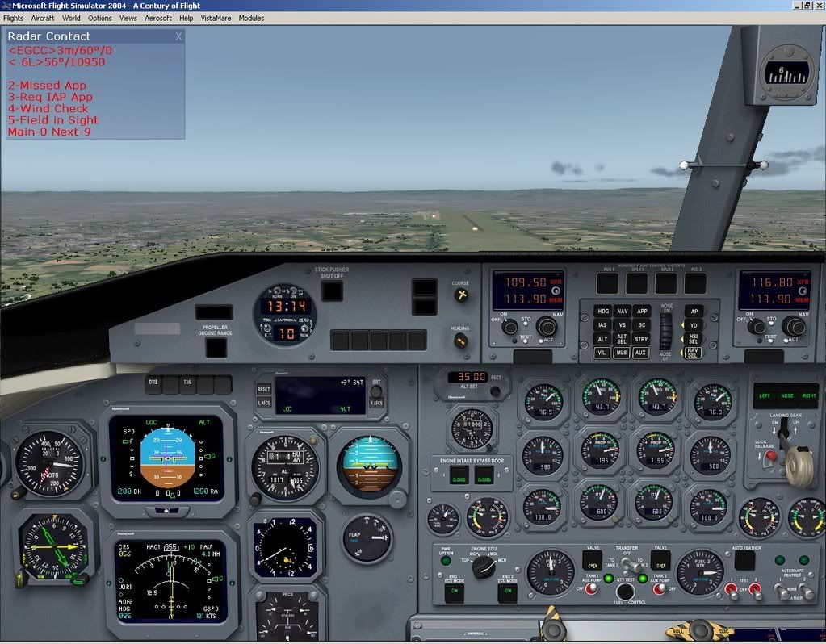Click the main altimeter gauge
The height and width of the screenshot is (644, 826).
(285, 466)
